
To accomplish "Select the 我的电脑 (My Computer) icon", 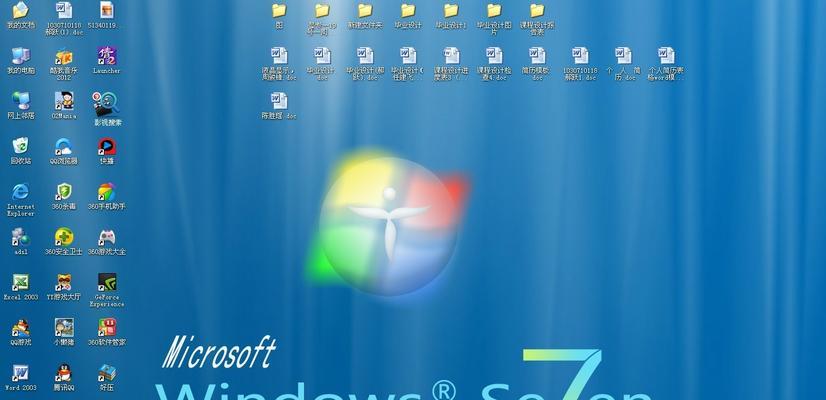I will point(21,60).
